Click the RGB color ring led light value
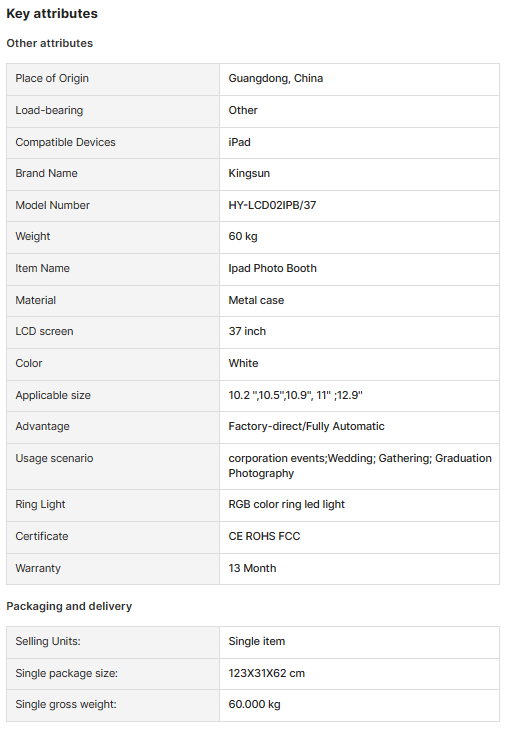The height and width of the screenshot is (734, 515). point(287,504)
